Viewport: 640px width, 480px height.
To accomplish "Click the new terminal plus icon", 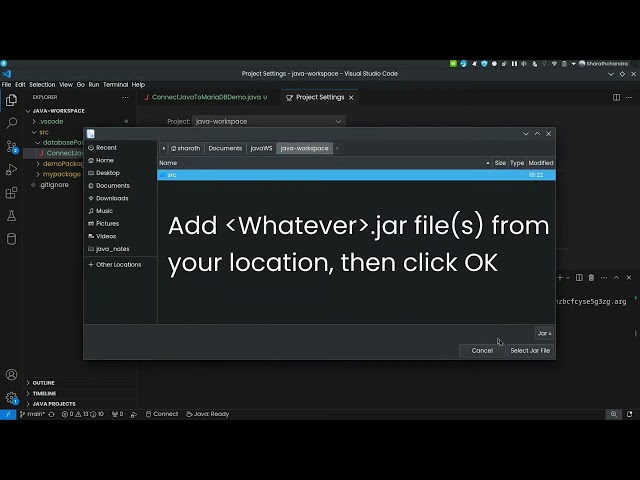I will [x=560, y=278].
